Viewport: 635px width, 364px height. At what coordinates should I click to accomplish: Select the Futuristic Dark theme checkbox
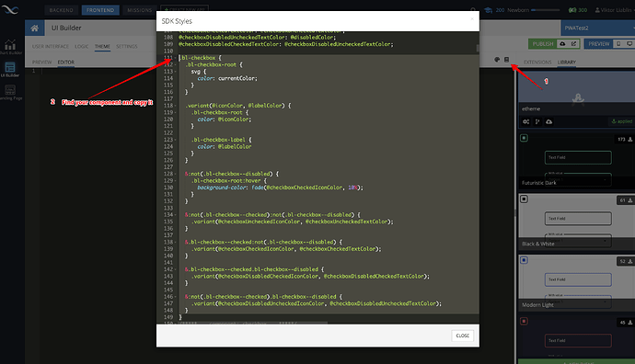click(524, 138)
